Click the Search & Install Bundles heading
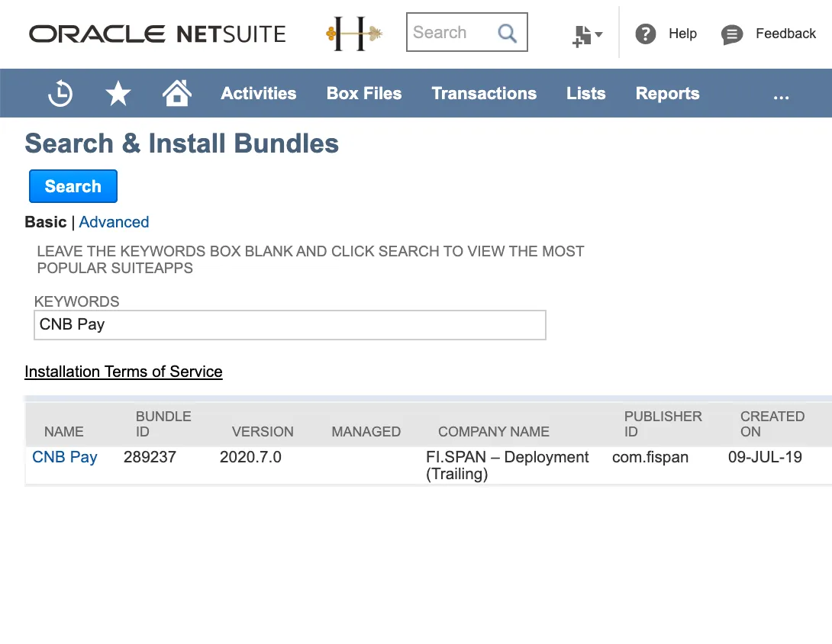The height and width of the screenshot is (644, 832). point(182,143)
